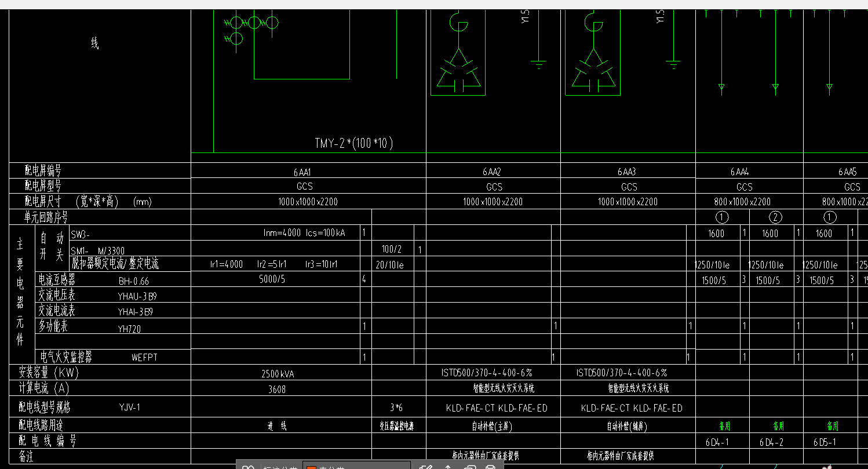This screenshot has height=469, width=868.
Task: Click the 备注 row header
Action: (x=26, y=457)
